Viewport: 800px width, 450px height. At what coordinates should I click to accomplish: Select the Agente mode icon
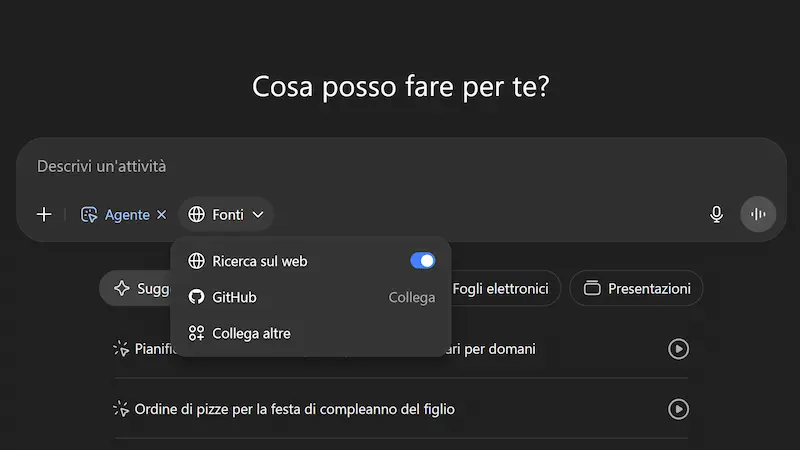(x=89, y=215)
